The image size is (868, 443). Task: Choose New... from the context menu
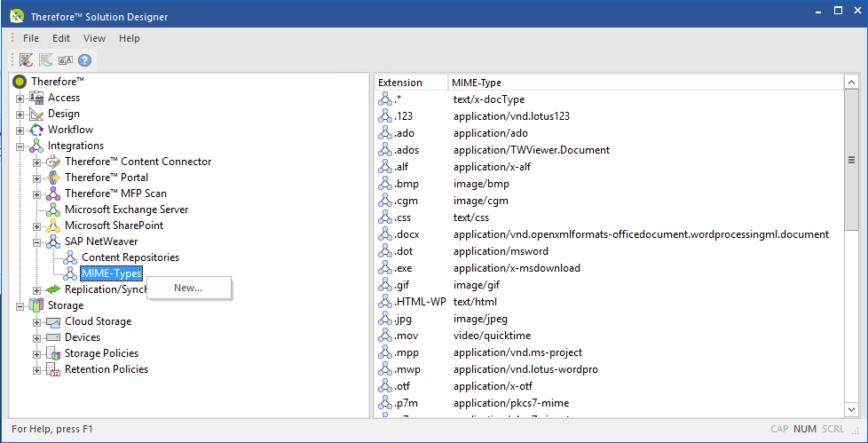pyautogui.click(x=188, y=288)
